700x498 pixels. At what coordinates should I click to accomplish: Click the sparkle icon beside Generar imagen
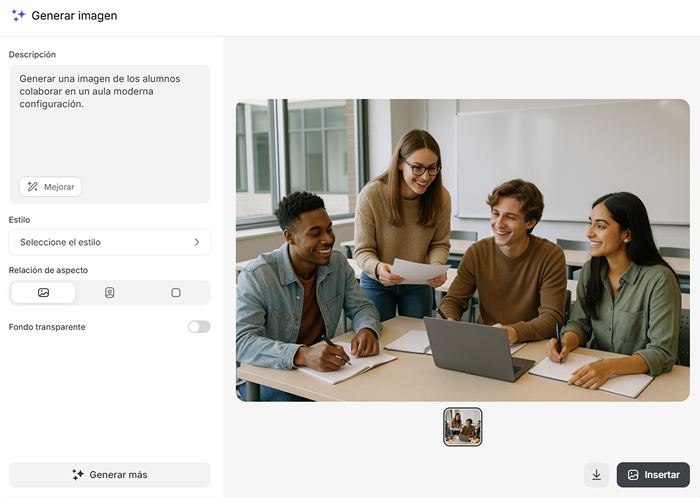coord(18,16)
